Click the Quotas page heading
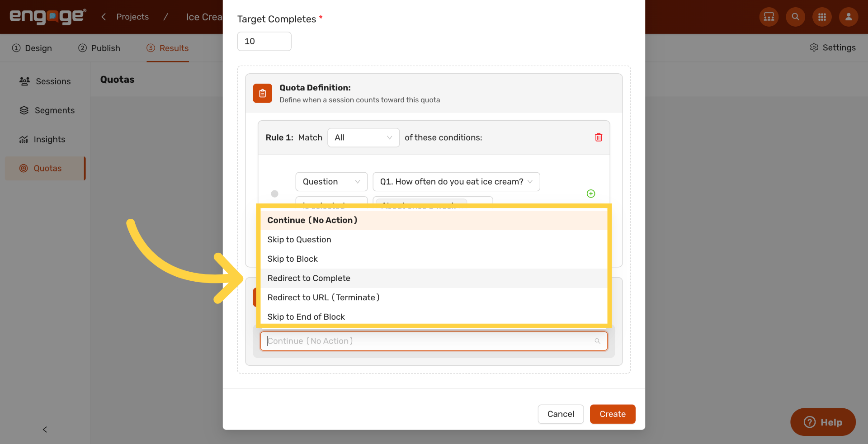The height and width of the screenshot is (444, 868). pyautogui.click(x=118, y=80)
